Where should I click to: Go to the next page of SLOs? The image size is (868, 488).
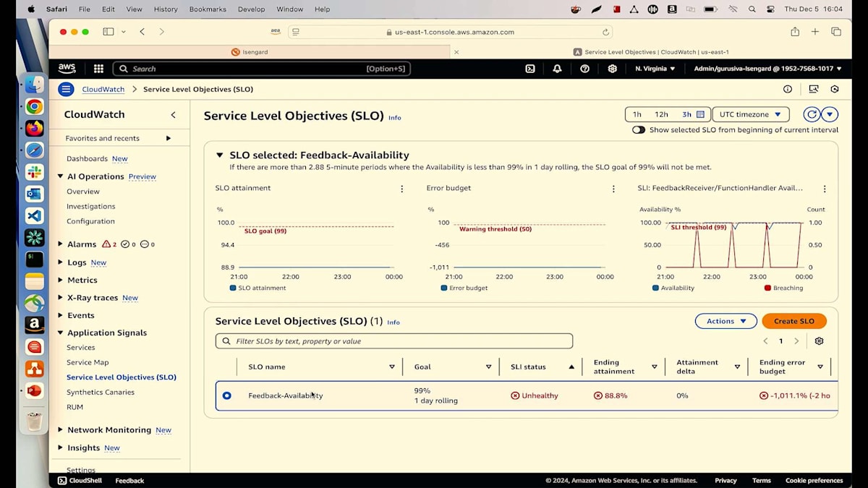click(x=796, y=341)
